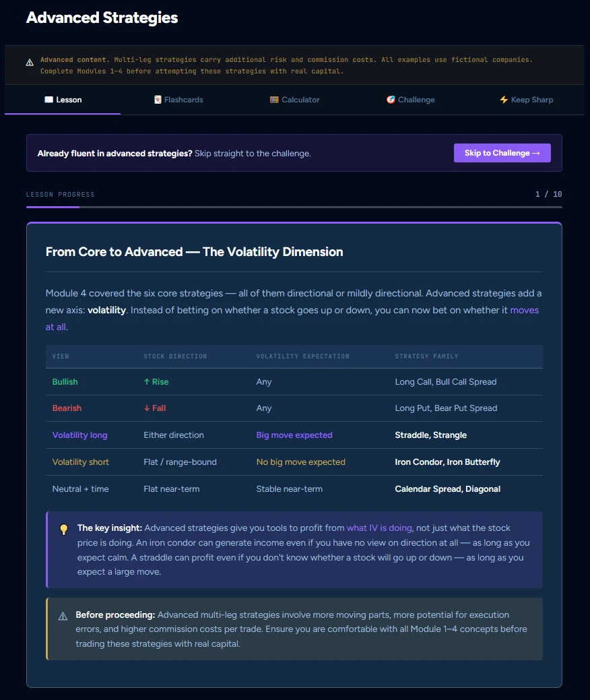590x700 pixels.
Task: Go to the Keep Sharp tab
Action: coord(526,100)
